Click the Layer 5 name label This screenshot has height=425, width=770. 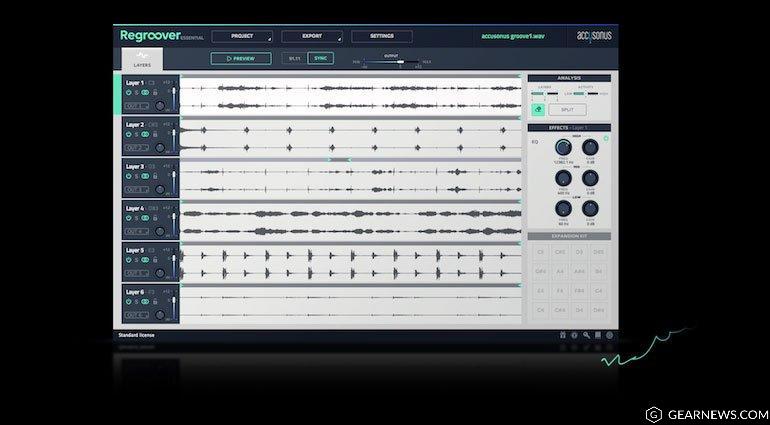pyautogui.click(x=135, y=250)
